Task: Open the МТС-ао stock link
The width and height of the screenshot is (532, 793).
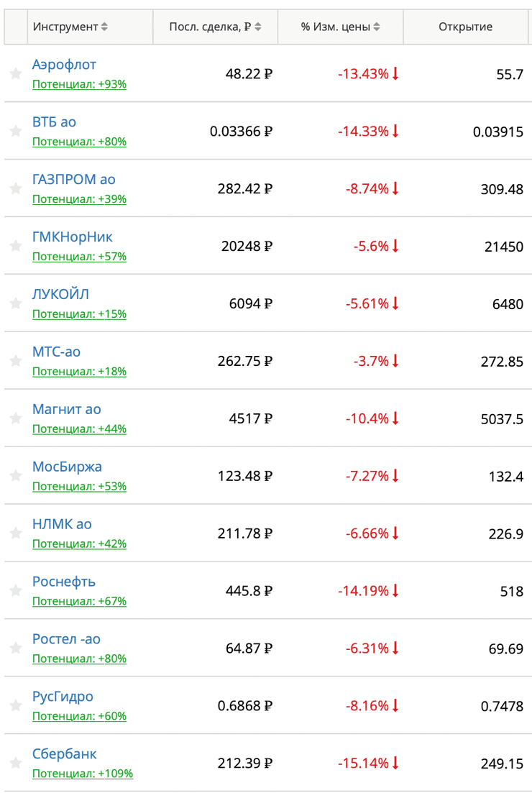Action: 56,352
